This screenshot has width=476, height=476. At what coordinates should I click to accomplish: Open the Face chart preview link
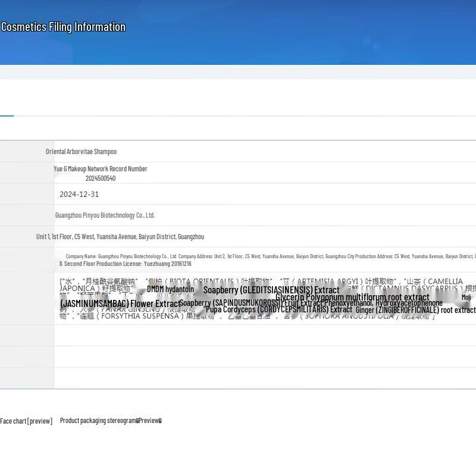coord(26,421)
